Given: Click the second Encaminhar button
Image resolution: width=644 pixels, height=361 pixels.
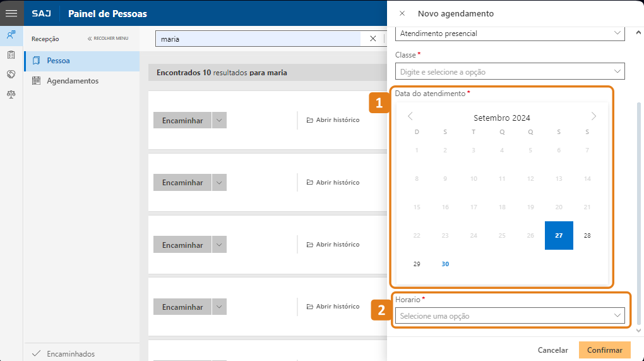Looking at the screenshot, I should coord(182,183).
